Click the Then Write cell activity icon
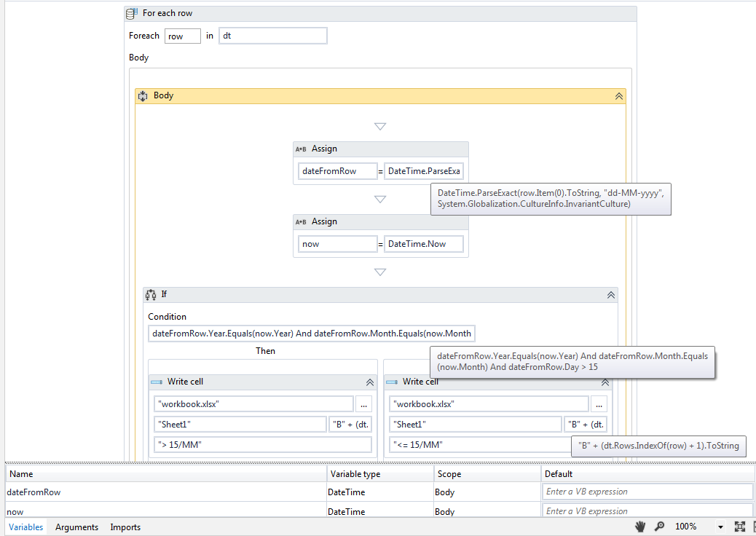756x536 pixels. tap(157, 382)
